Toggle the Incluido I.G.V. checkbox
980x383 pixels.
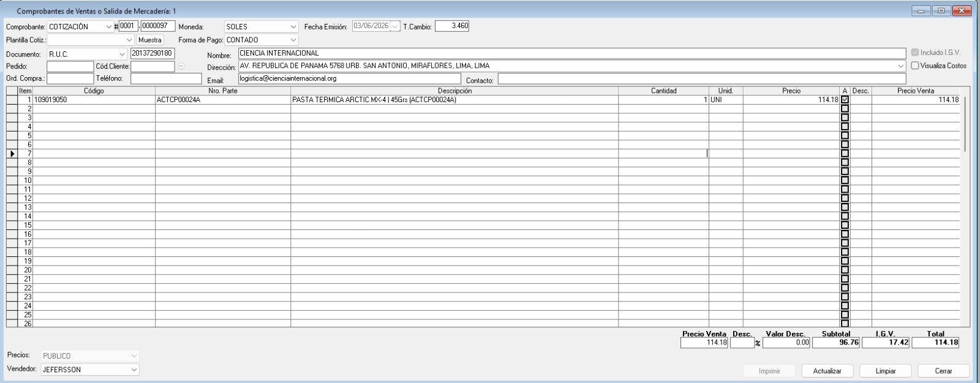pyautogui.click(x=915, y=53)
